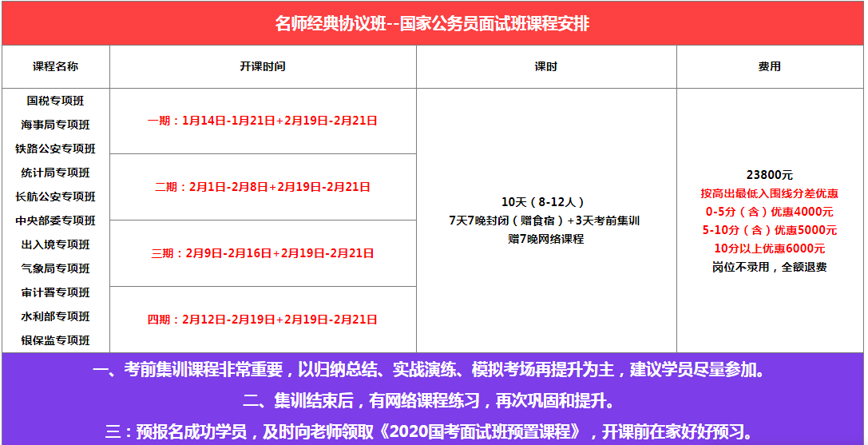
Task: Choose the 统计局专项班 course
Action: tap(55, 173)
